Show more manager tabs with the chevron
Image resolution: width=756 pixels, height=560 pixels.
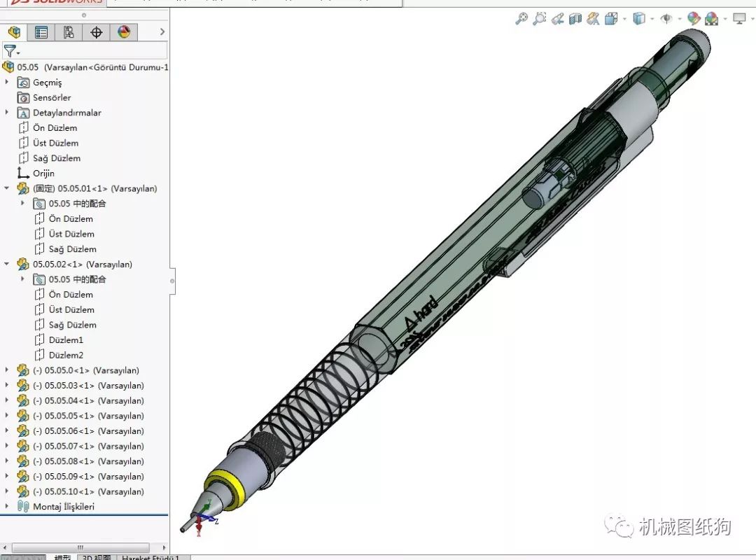(162, 31)
